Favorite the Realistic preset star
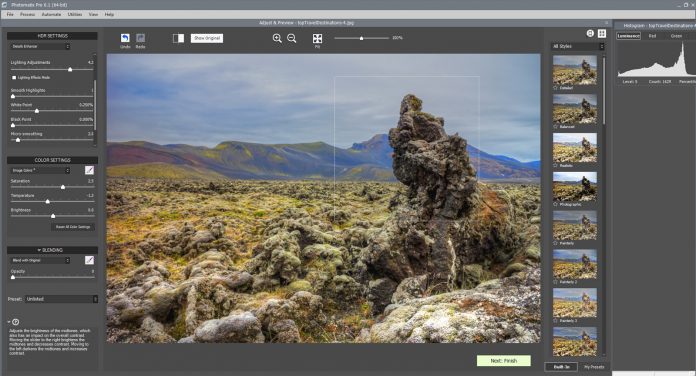Viewport: 696px width, 376px height. (x=555, y=166)
